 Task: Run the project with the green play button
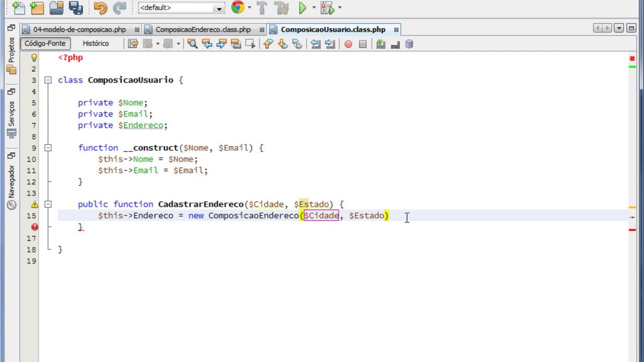(303, 8)
